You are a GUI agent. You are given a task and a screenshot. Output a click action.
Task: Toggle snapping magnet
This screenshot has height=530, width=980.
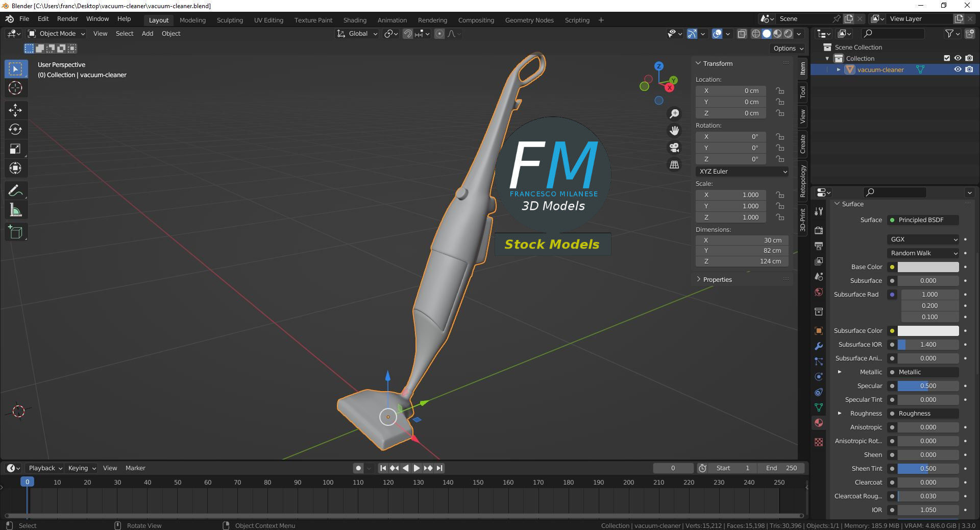pos(408,34)
